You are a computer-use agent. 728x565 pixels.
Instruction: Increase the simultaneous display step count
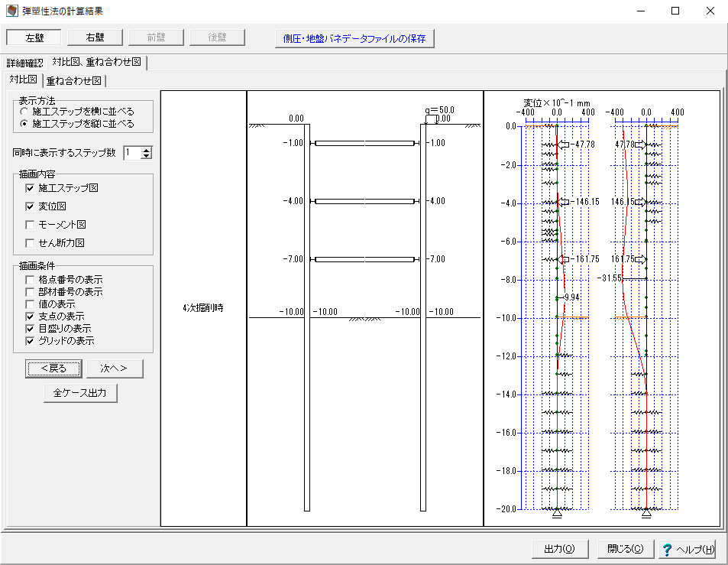click(147, 149)
